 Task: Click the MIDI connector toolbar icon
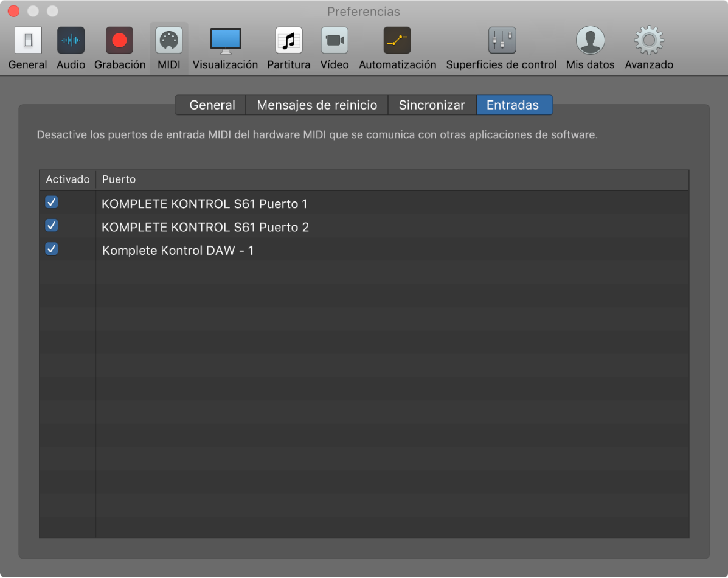coord(168,41)
